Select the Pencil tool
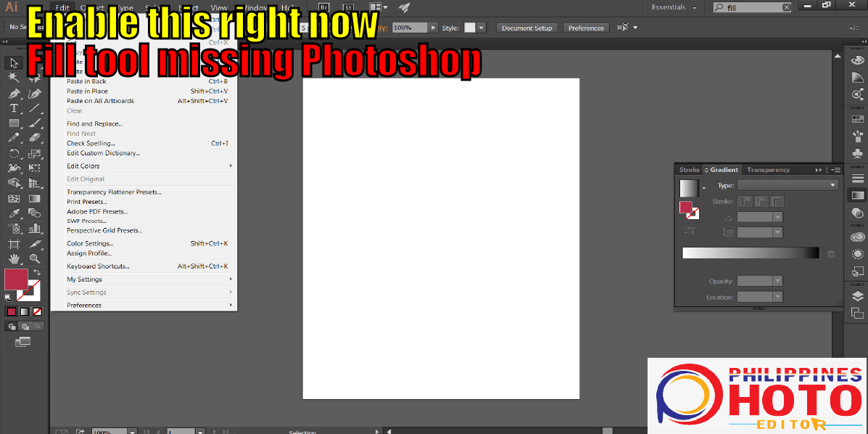Image resolution: width=868 pixels, height=434 pixels. (x=15, y=138)
